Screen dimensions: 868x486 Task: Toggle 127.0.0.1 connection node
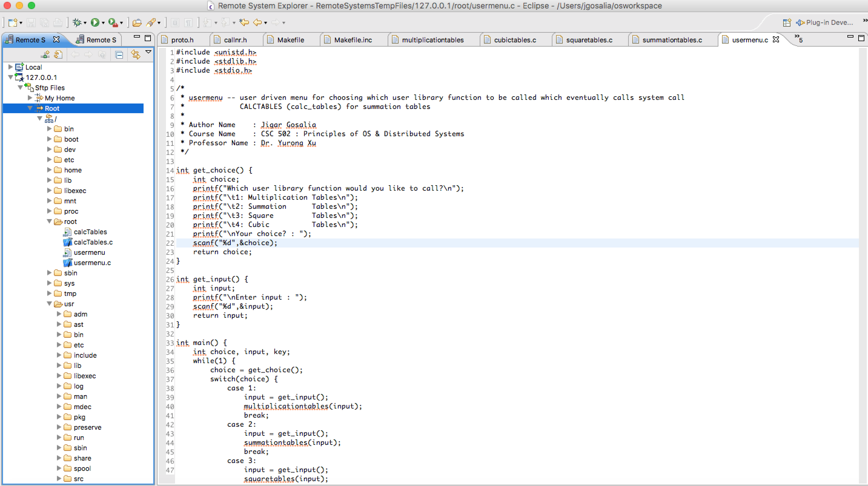pos(9,77)
